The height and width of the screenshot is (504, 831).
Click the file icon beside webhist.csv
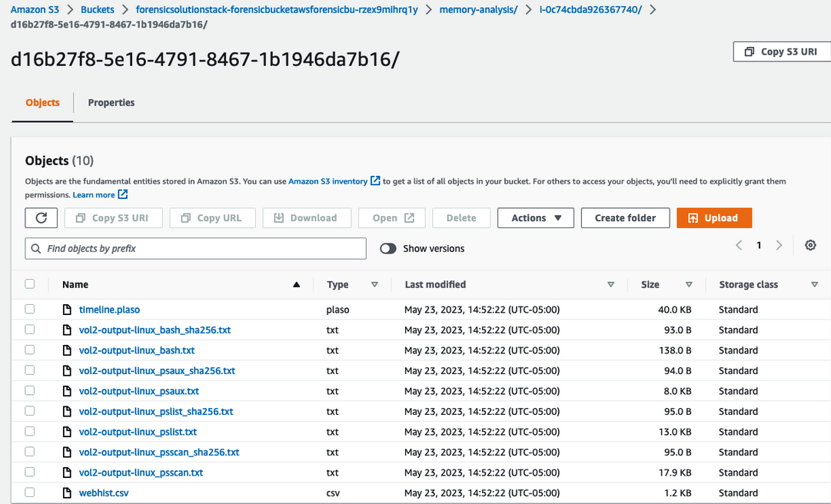(67, 493)
